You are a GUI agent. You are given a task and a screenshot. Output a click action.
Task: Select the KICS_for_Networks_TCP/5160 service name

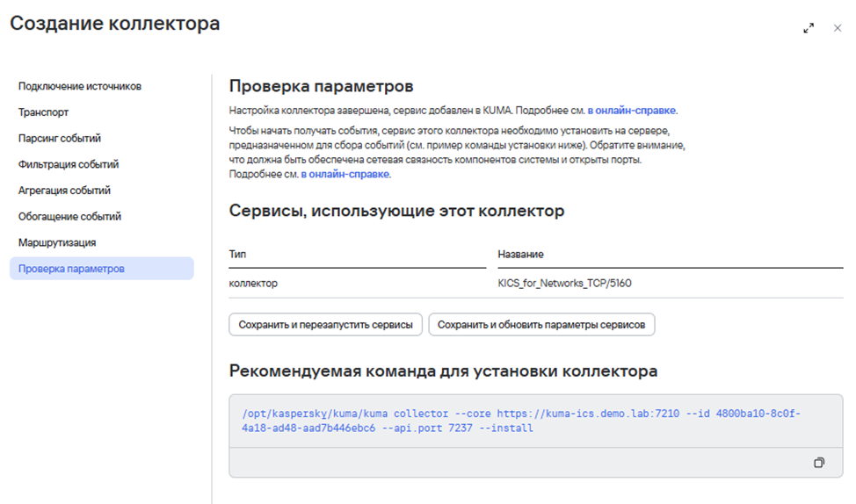564,284
